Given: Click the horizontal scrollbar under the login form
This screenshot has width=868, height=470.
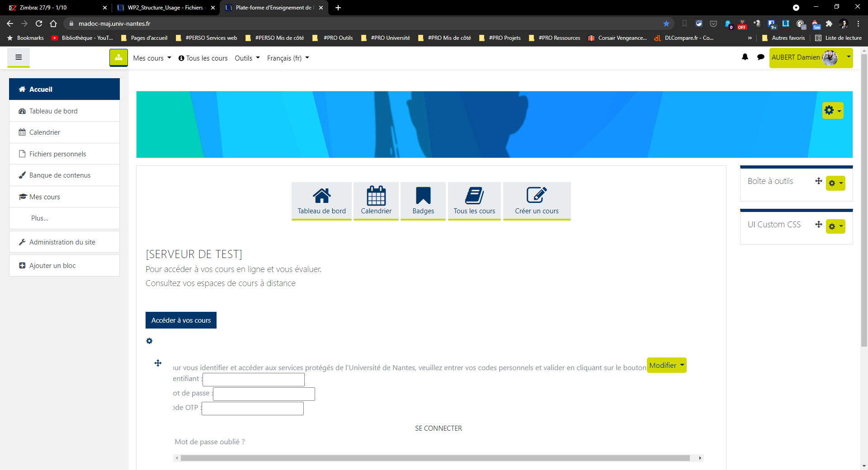Looking at the screenshot, I should click(435, 458).
